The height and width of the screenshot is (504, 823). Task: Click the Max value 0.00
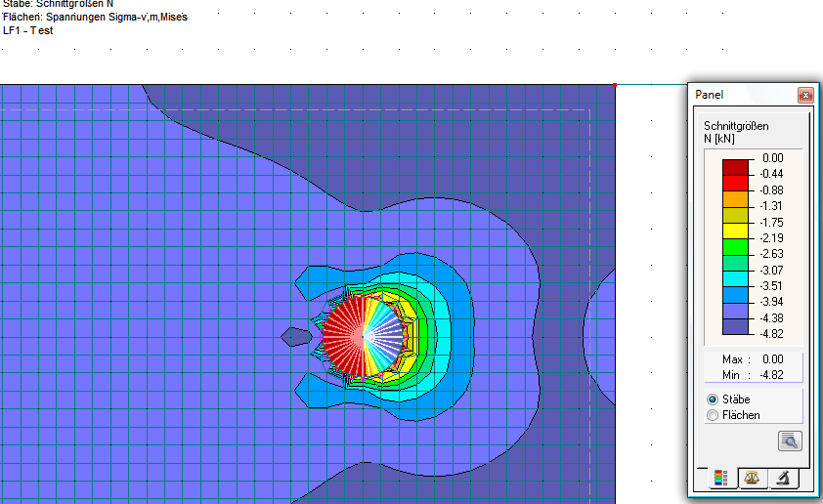pos(772,359)
